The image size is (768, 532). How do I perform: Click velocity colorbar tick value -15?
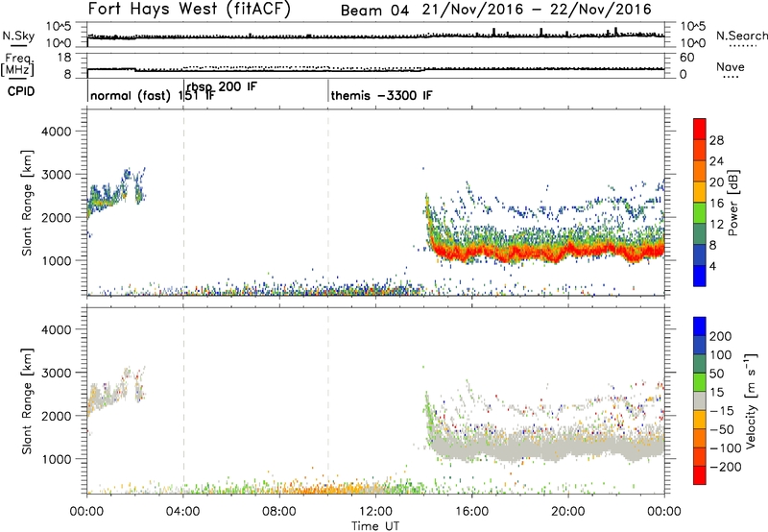722,411
